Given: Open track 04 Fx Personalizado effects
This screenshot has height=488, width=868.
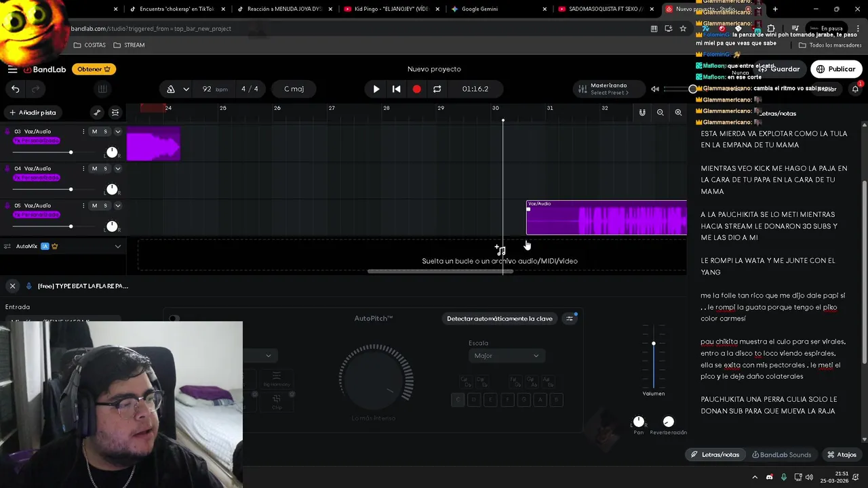Looking at the screenshot, I should [37, 178].
